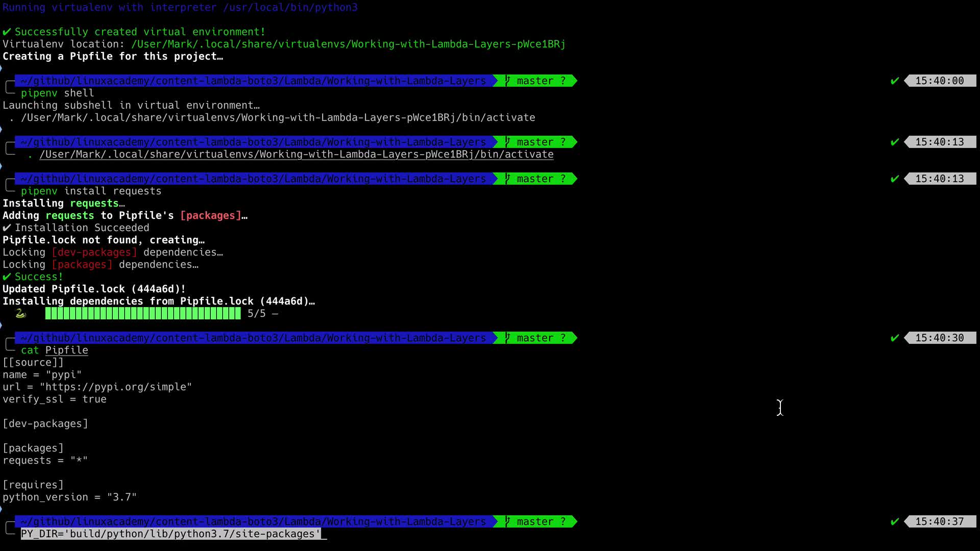Click the PY_DIR command input line

click(170, 534)
